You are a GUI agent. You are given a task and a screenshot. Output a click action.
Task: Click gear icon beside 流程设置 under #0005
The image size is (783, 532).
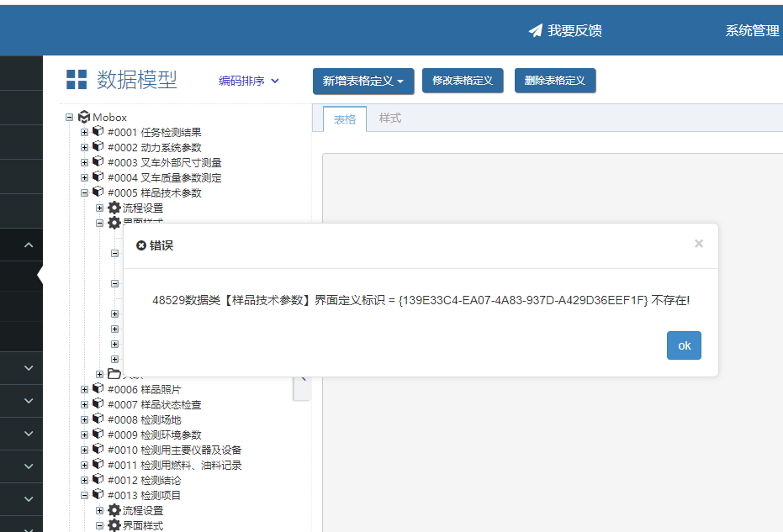click(x=114, y=208)
